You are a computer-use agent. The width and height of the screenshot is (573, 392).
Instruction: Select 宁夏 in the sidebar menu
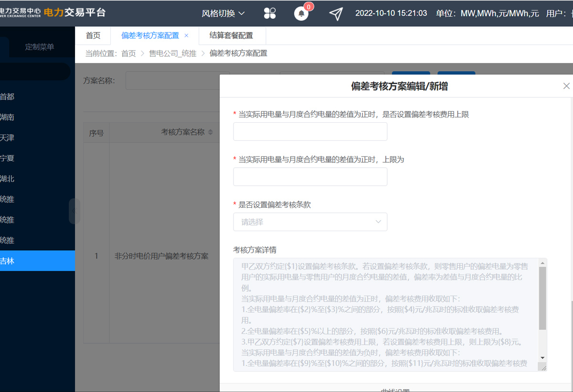coord(37,158)
